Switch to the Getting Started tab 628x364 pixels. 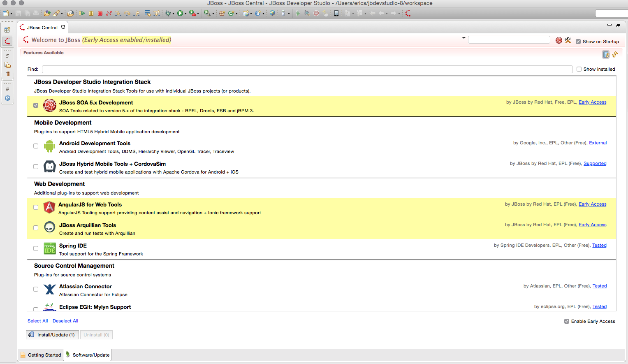coord(41,355)
